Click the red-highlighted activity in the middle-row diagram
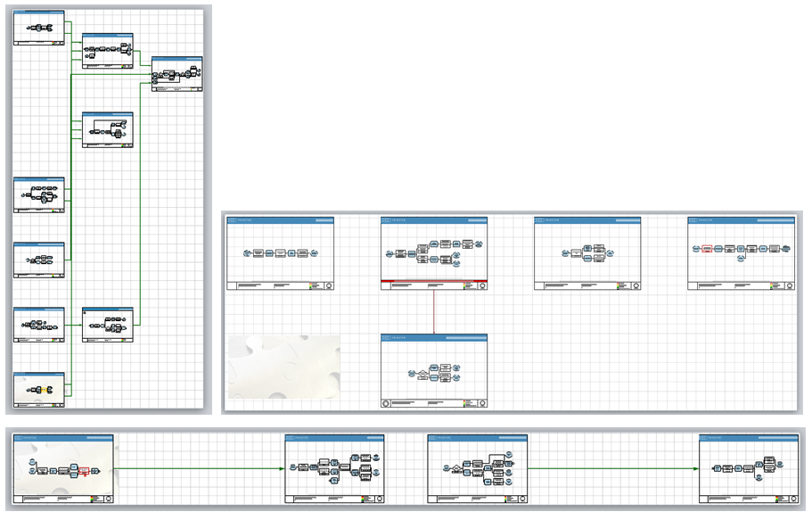 point(707,248)
